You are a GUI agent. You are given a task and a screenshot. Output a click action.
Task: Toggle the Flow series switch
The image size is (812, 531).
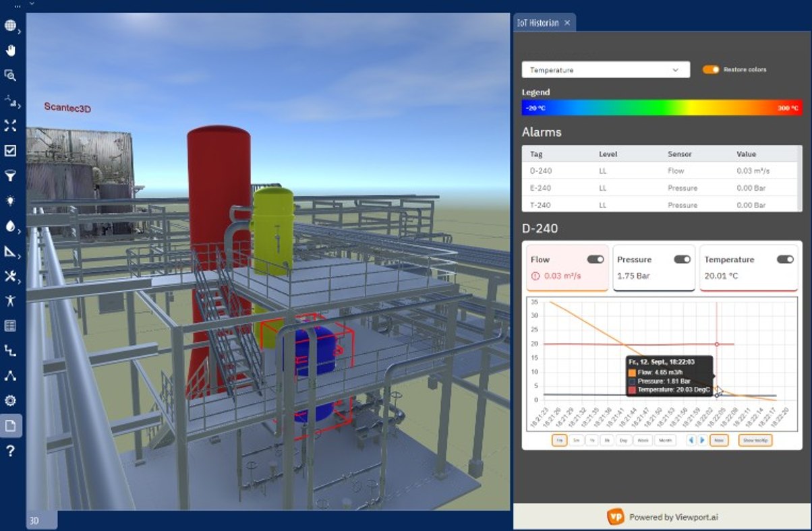[x=596, y=259]
